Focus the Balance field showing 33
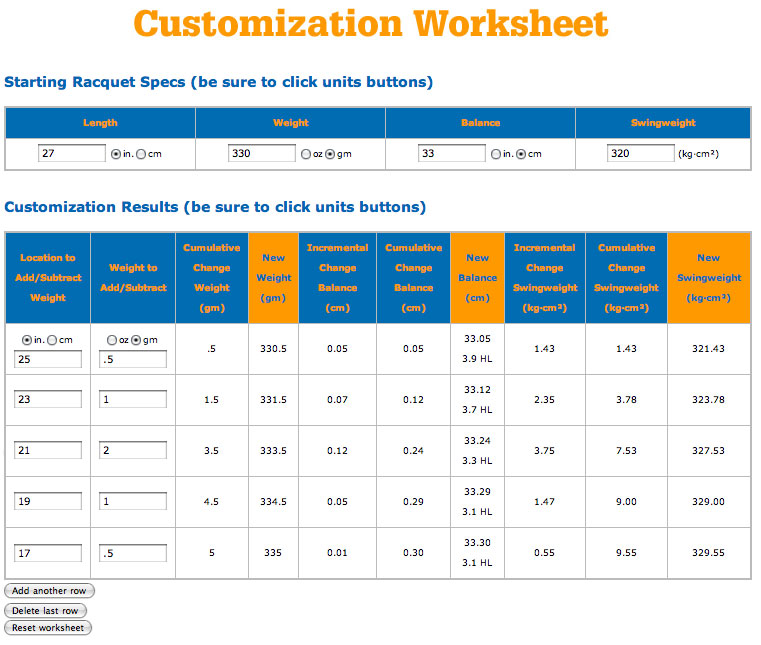Screen dimensions: 761x645 click(451, 153)
